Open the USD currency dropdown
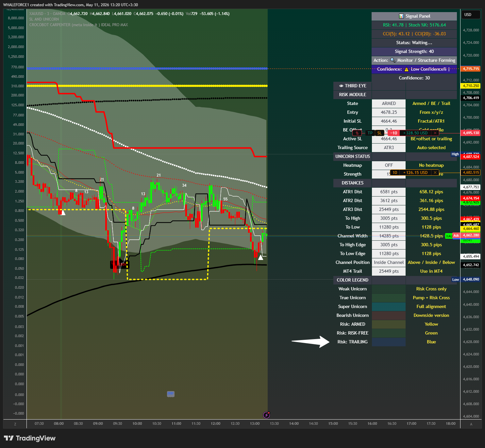Screen dimensions: 485x448 point(471,15)
